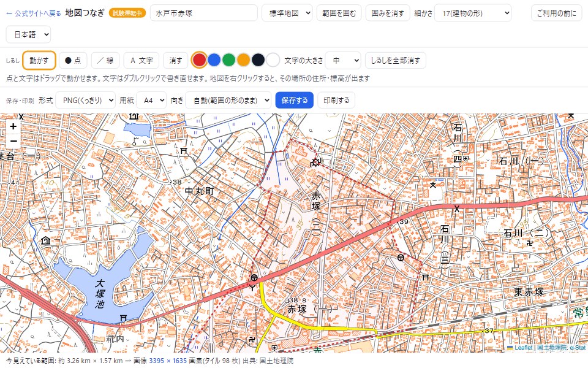This screenshot has width=588, height=368.
Task: Go back via 公式サイトへ戻る link
Action: (x=34, y=13)
